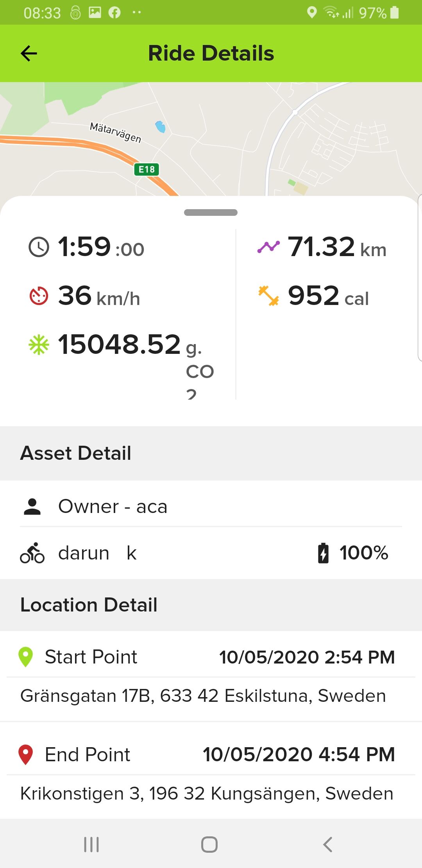The height and width of the screenshot is (868, 422).
Task: Select the Gränsgatan 17B start address
Action: [203, 696]
